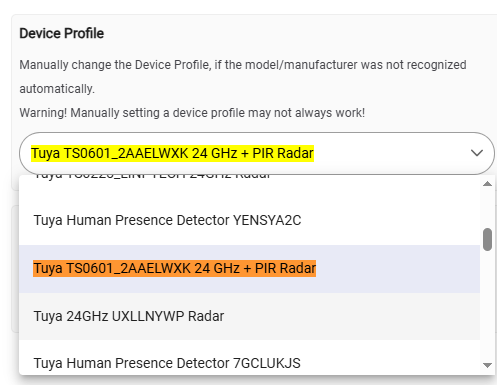Select Tuya Human Presence Detector YENSYA2C option
Image resolution: width=497 pixels, height=385 pixels.
click(249, 221)
